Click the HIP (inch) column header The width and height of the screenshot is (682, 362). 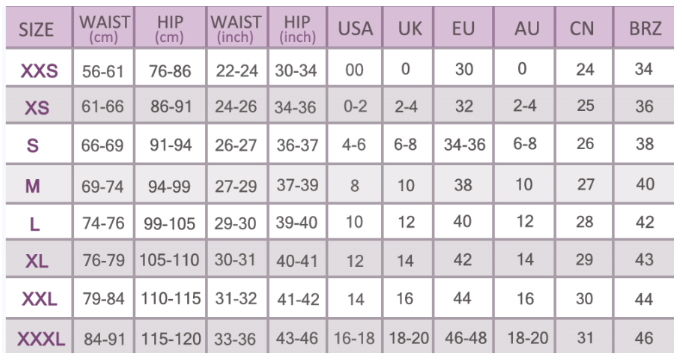click(x=298, y=27)
